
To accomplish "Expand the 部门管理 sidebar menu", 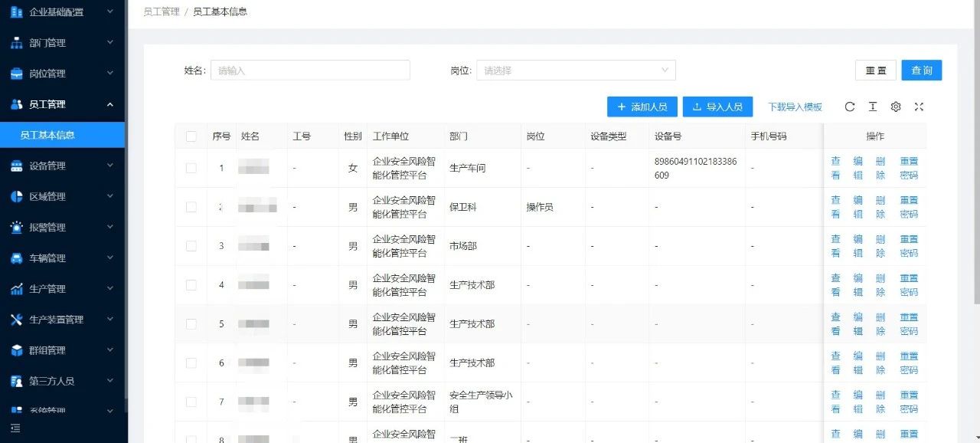I will 61,43.
